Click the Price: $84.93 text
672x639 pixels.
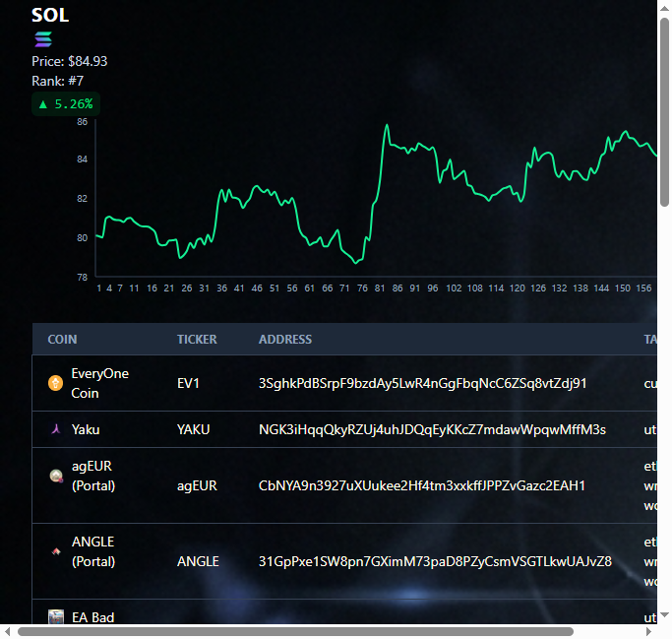coord(70,61)
